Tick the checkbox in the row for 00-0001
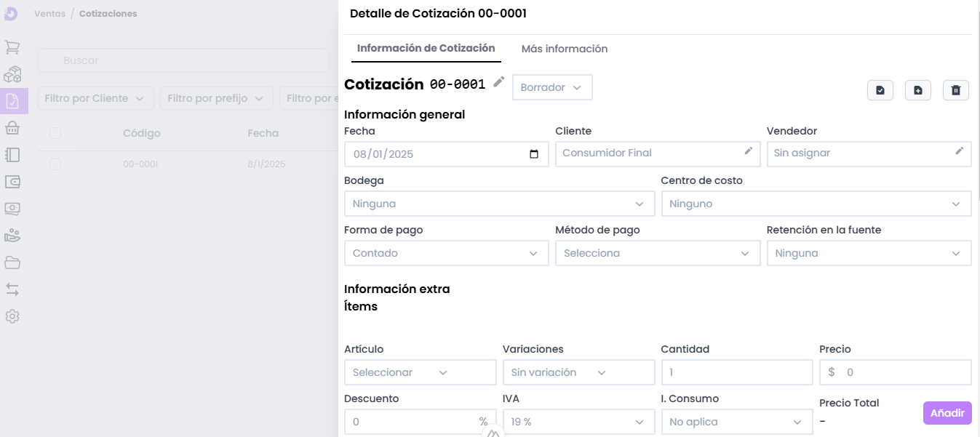This screenshot has width=980, height=437. (55, 164)
